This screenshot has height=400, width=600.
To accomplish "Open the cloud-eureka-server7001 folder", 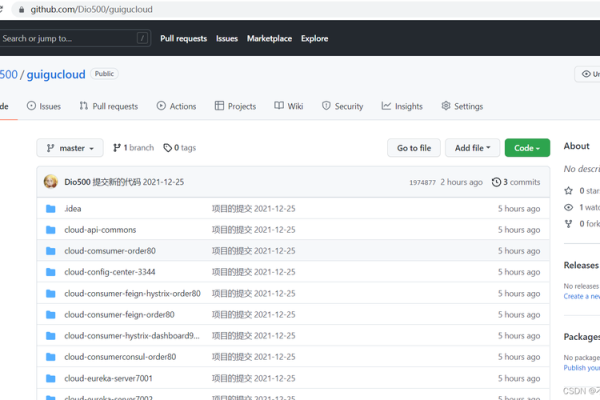I will (108, 378).
